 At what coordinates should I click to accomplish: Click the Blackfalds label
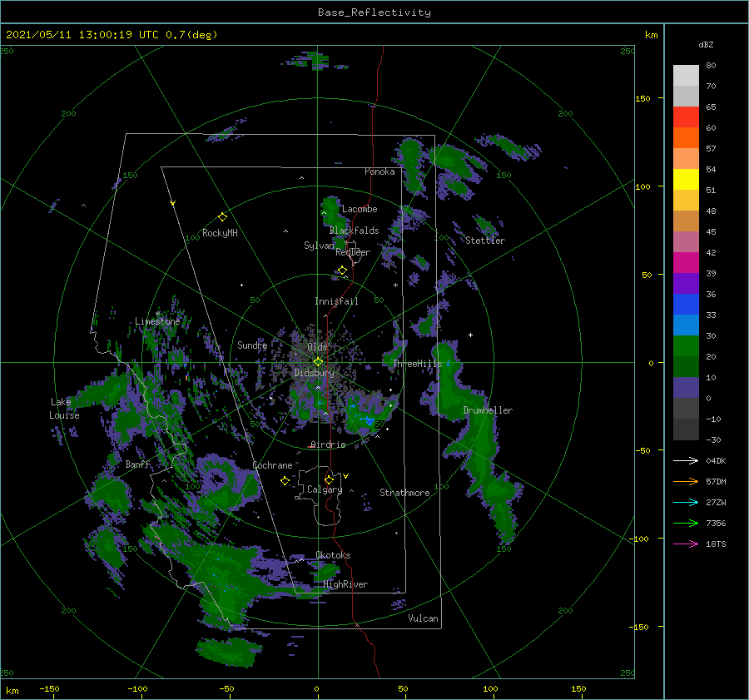(x=354, y=231)
